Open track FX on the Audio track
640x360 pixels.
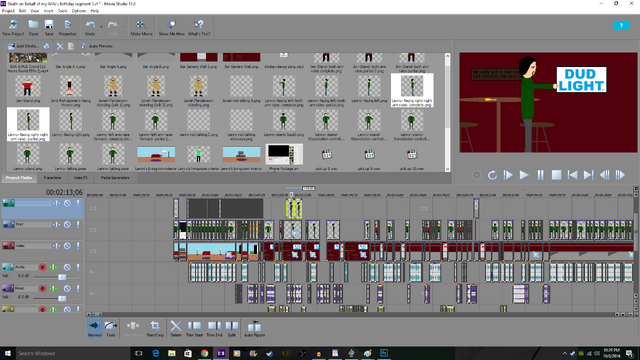[53, 267]
